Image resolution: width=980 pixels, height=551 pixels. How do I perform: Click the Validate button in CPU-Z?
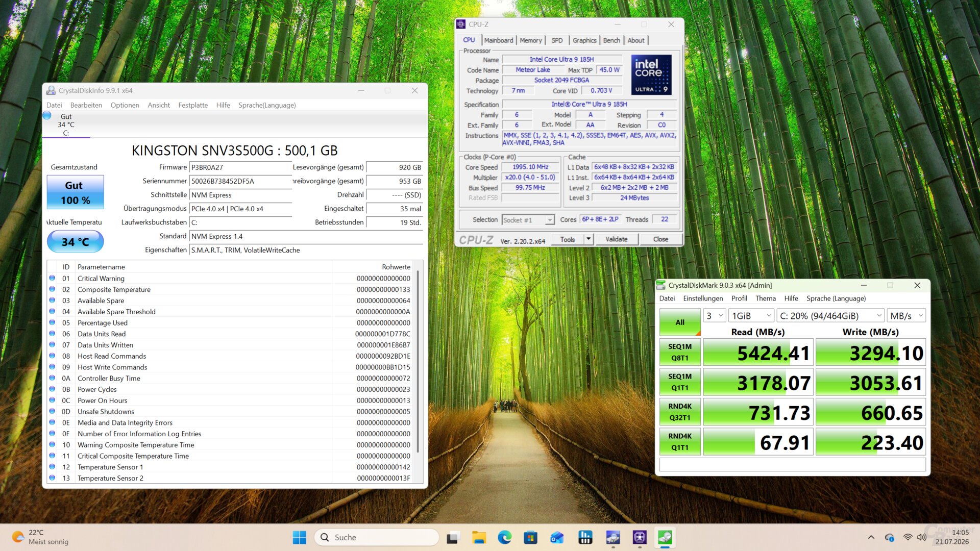[x=616, y=239]
